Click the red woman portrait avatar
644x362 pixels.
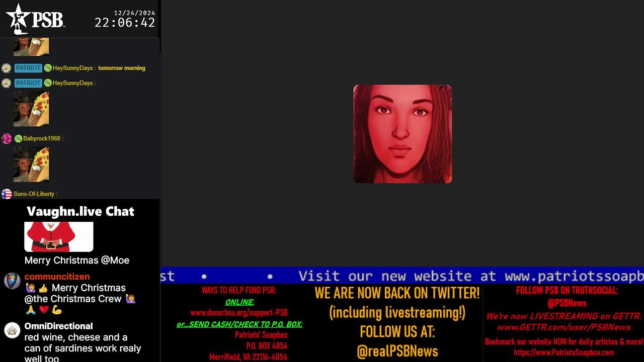click(x=403, y=134)
